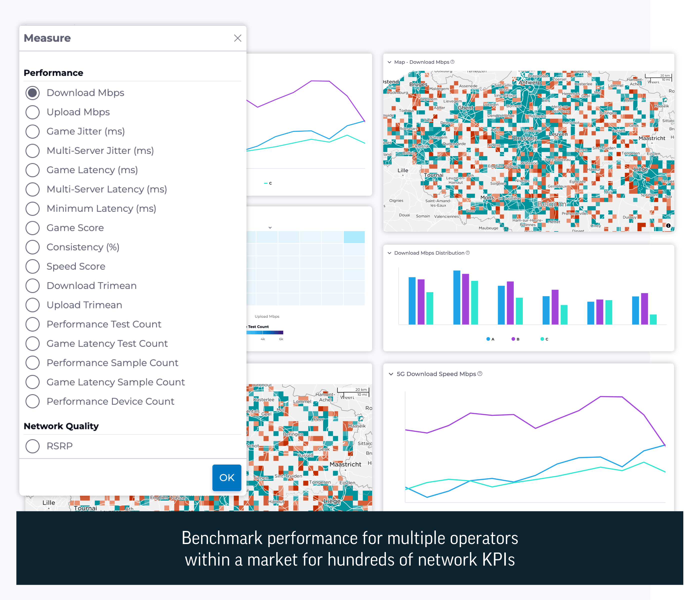700x600 pixels.
Task: Collapse the Map - Download Mbps panel
Action: pos(389,62)
